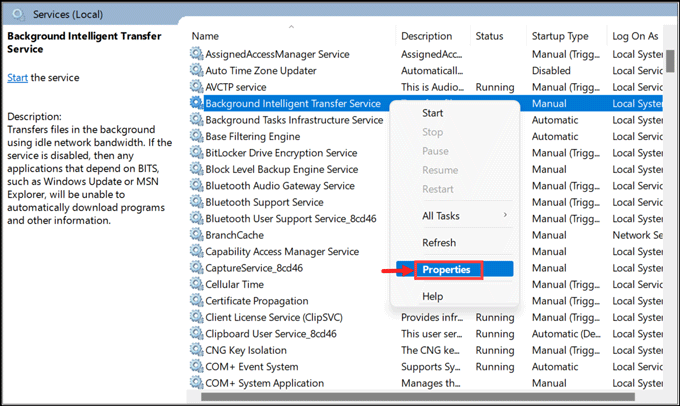Select the Client License Service (ClipSVC) name
Image resolution: width=680 pixels, height=406 pixels.
[x=274, y=318]
